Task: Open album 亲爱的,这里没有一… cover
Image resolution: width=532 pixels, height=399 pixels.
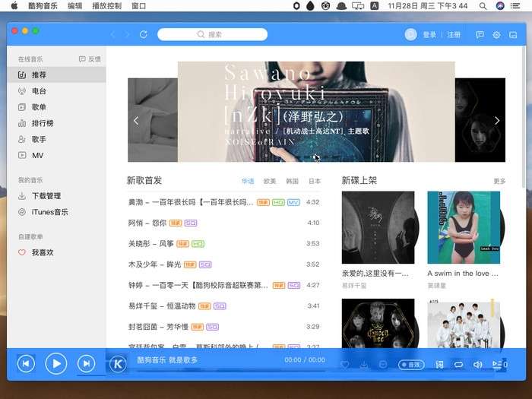Action: click(x=378, y=227)
